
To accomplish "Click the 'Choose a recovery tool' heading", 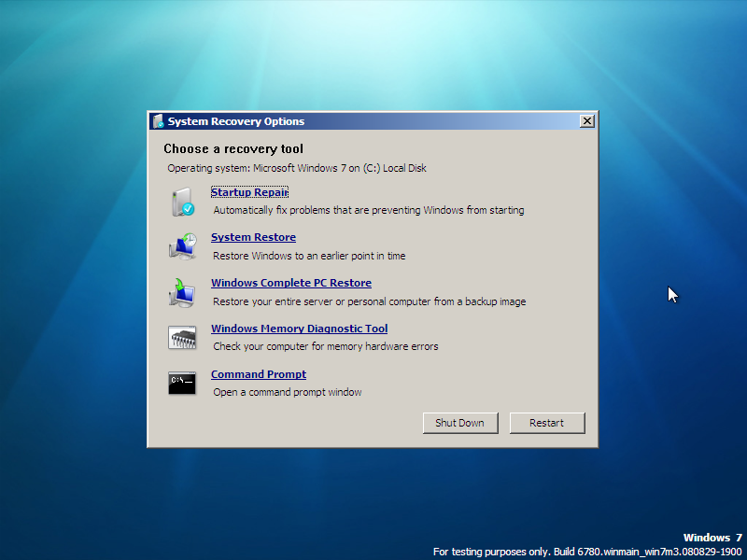I will (233, 149).
